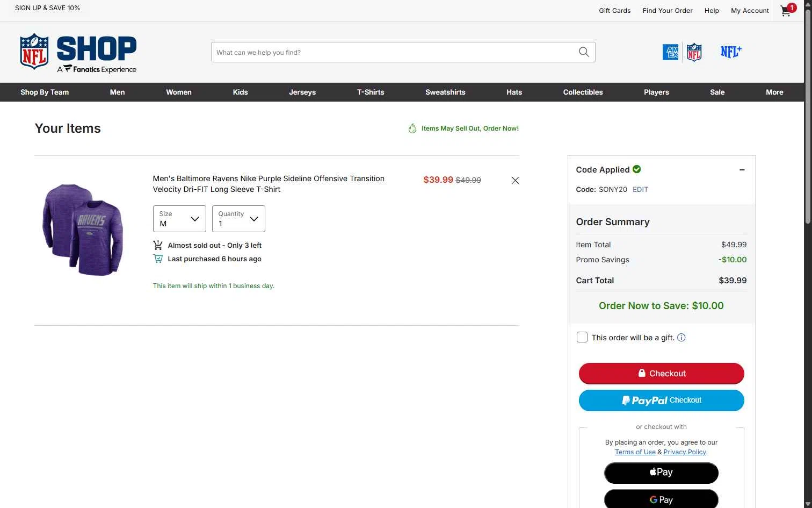The height and width of the screenshot is (508, 812).
Task: Open the NFL+ logo link
Action: 731,52
